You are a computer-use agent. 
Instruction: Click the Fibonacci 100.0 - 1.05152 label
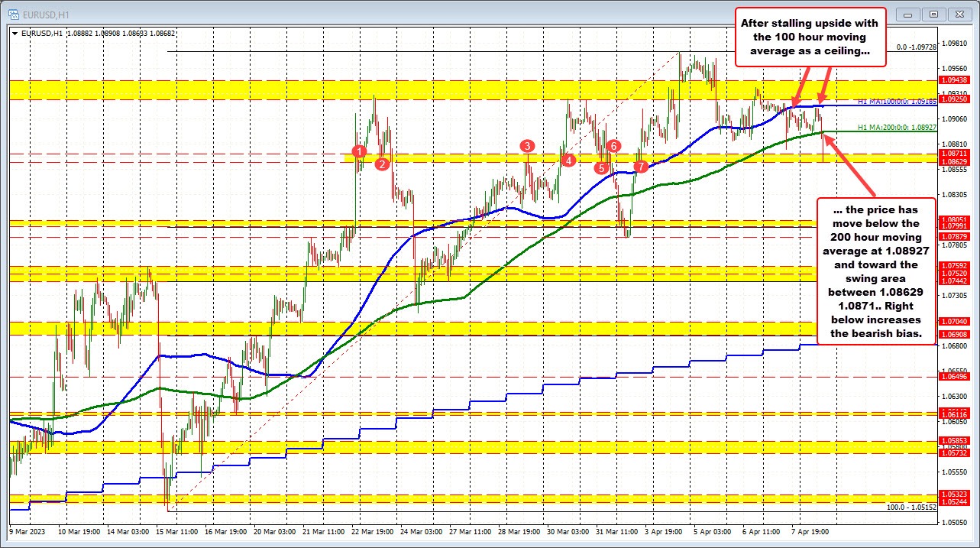pyautogui.click(x=911, y=507)
